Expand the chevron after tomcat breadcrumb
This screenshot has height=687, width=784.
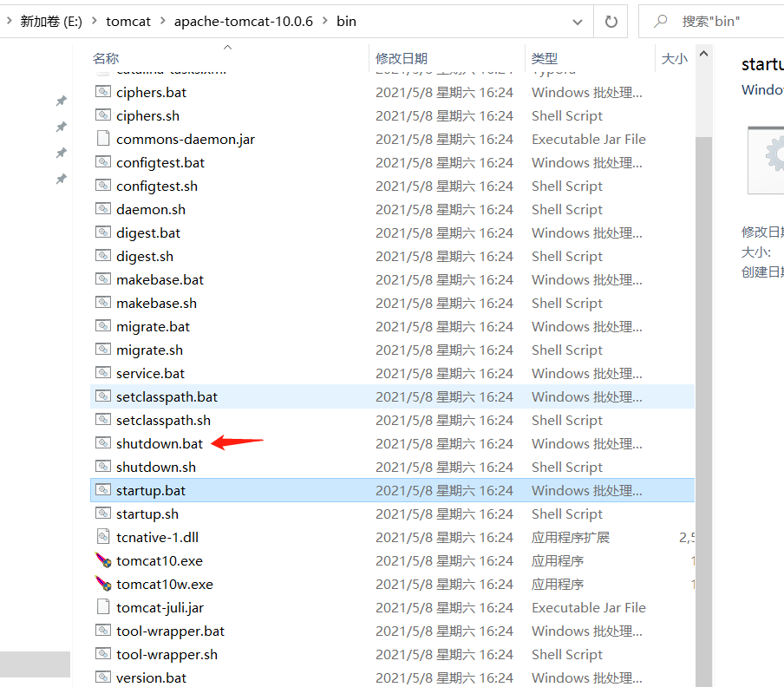pos(162,21)
